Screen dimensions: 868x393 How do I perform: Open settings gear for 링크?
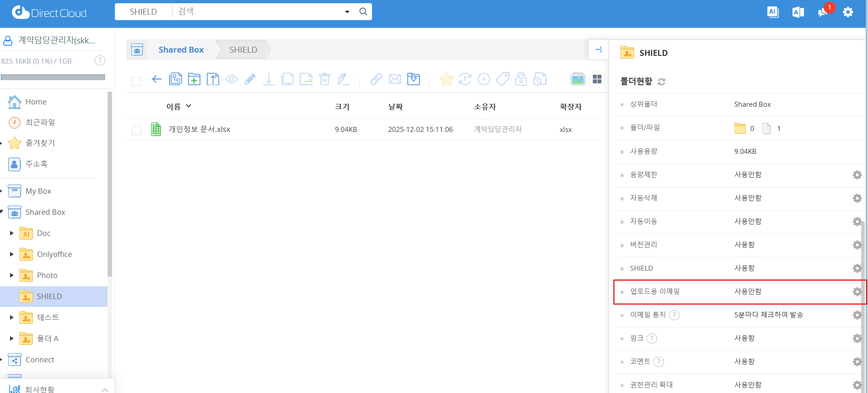[x=857, y=338]
